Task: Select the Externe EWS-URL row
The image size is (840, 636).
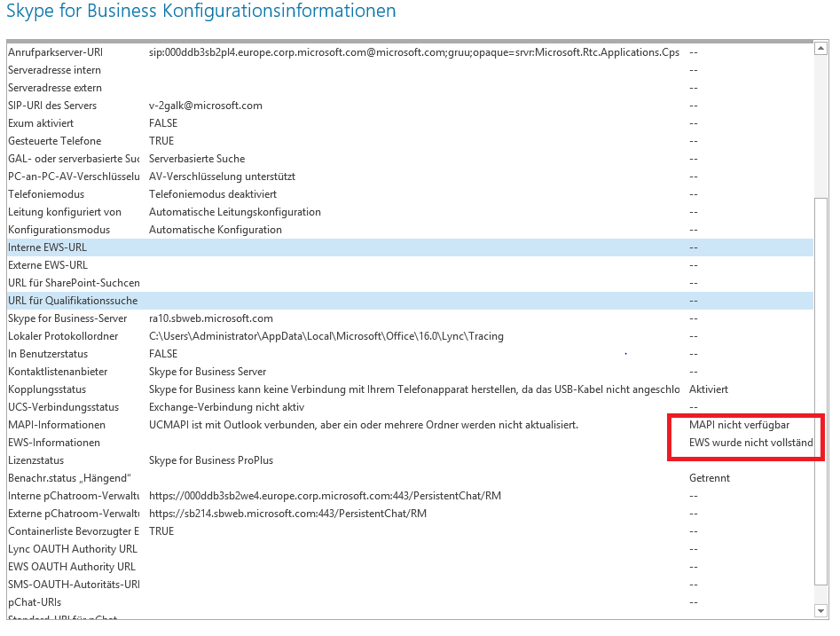Action: click(x=410, y=264)
